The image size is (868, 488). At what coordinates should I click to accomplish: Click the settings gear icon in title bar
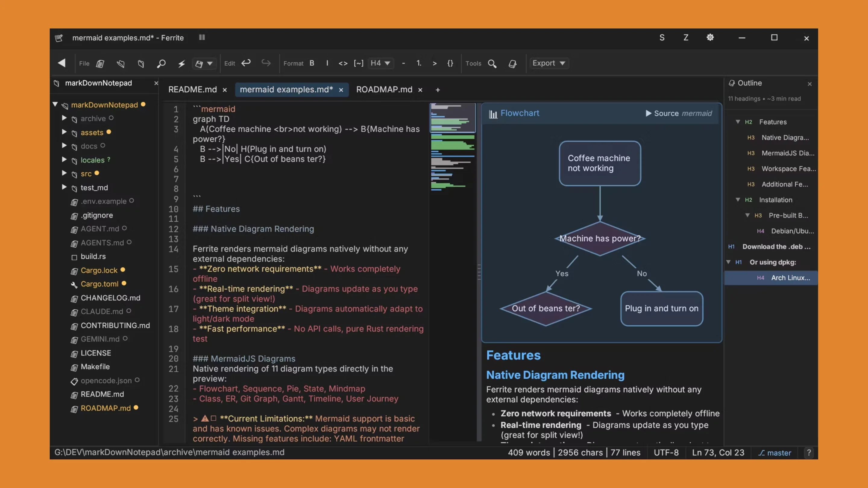pos(710,37)
